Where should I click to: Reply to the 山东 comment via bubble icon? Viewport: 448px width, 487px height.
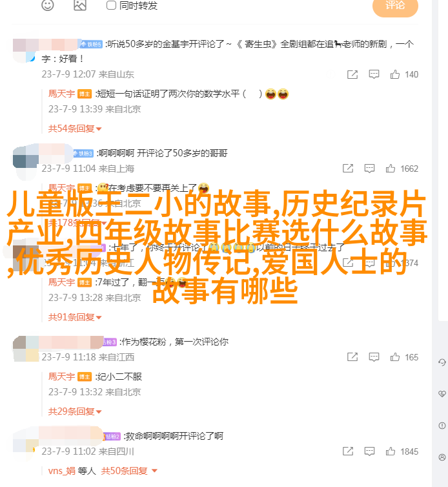coord(374,74)
